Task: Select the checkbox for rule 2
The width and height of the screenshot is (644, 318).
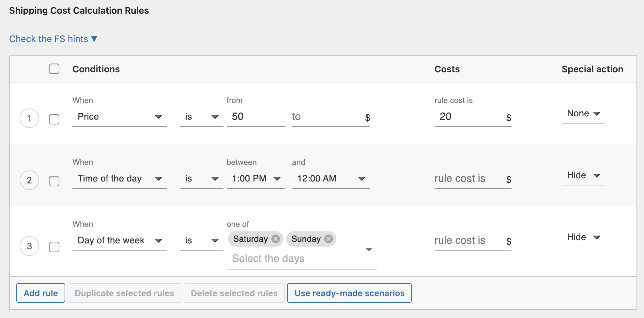Action: (54, 181)
